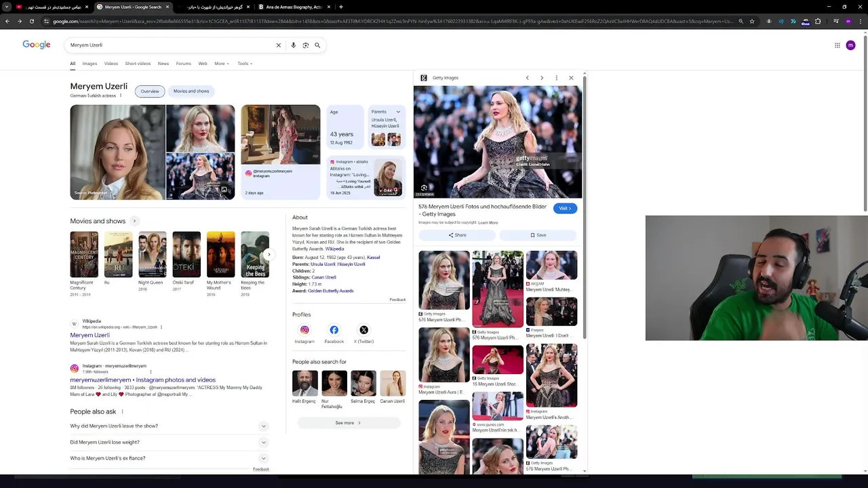Open more options beside German-Turkish actress
This screenshot has height=488, width=868.
coord(121,96)
